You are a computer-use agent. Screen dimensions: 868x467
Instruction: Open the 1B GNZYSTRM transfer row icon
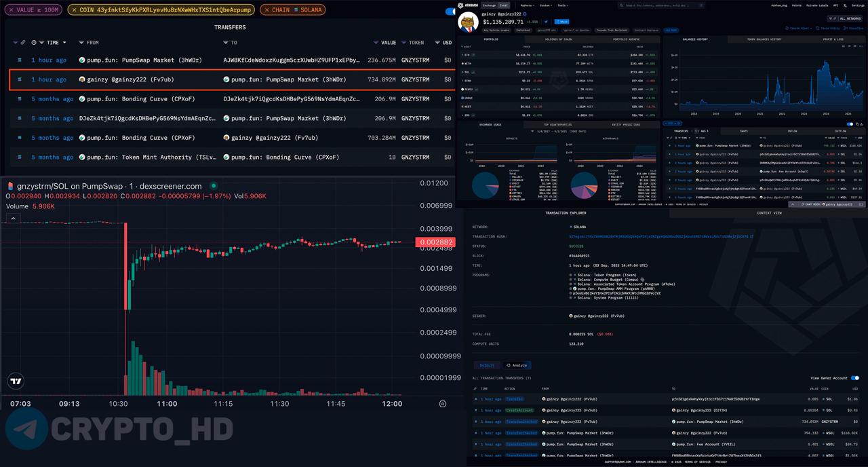click(20, 157)
